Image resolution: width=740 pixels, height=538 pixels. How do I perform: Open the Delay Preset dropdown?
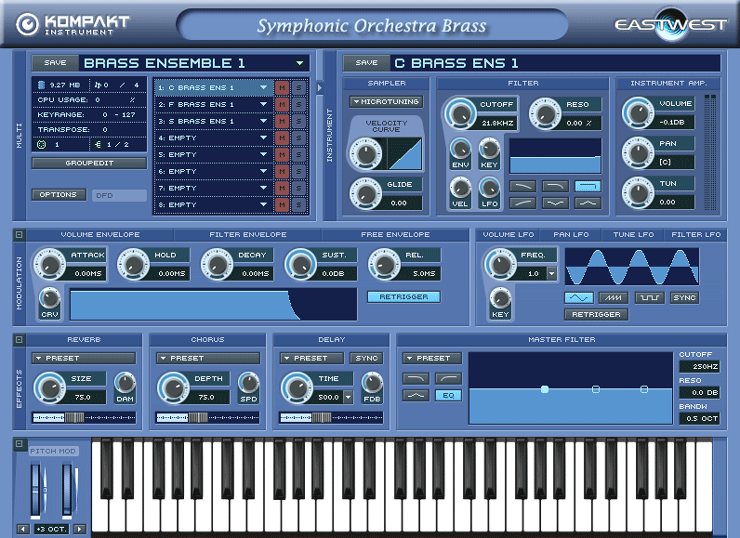(x=312, y=358)
